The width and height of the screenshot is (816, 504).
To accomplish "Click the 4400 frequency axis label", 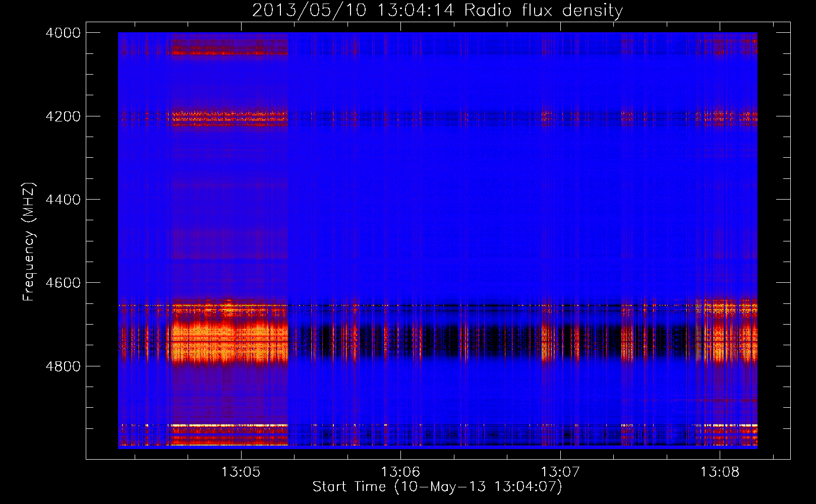I will click(x=63, y=200).
